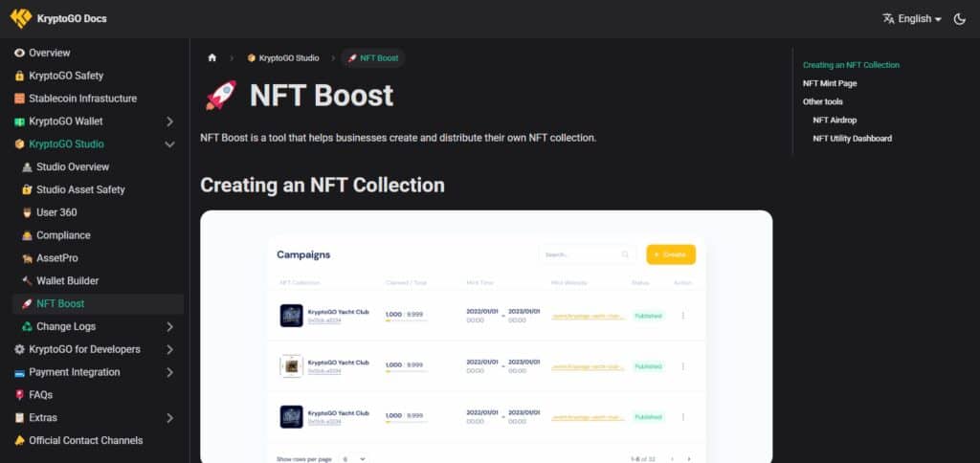
Task: Toggle dark mode moon icon
Action: 959,19
